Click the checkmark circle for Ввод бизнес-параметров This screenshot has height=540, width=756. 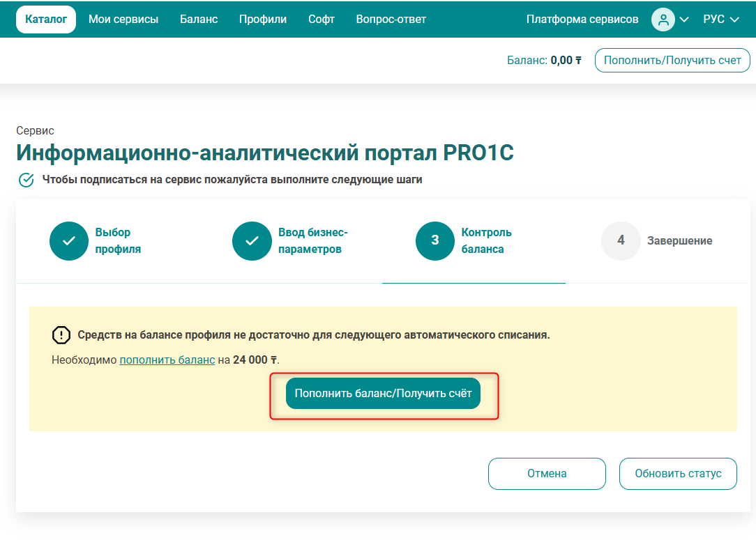coord(252,241)
